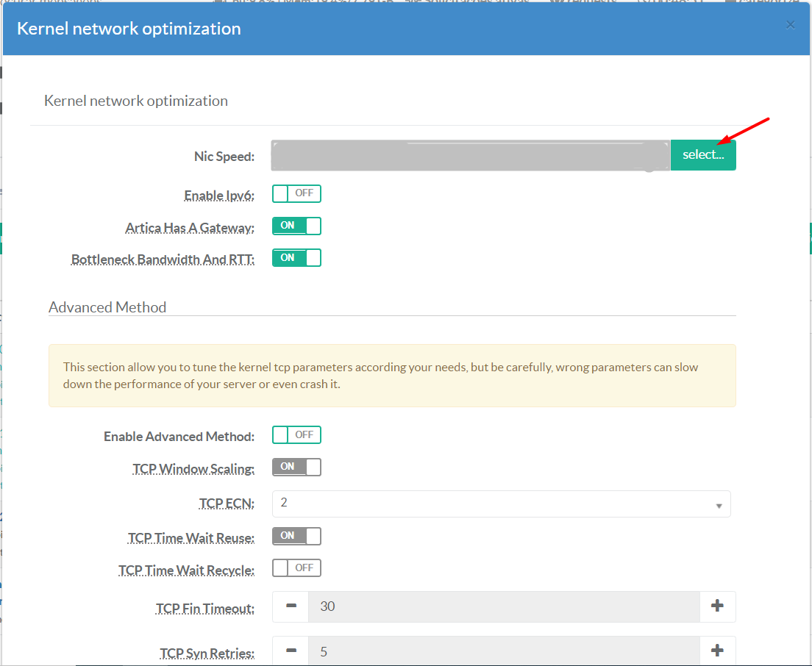Close the Kernel network optimization dialog
The height and width of the screenshot is (666, 812).
pos(791,25)
